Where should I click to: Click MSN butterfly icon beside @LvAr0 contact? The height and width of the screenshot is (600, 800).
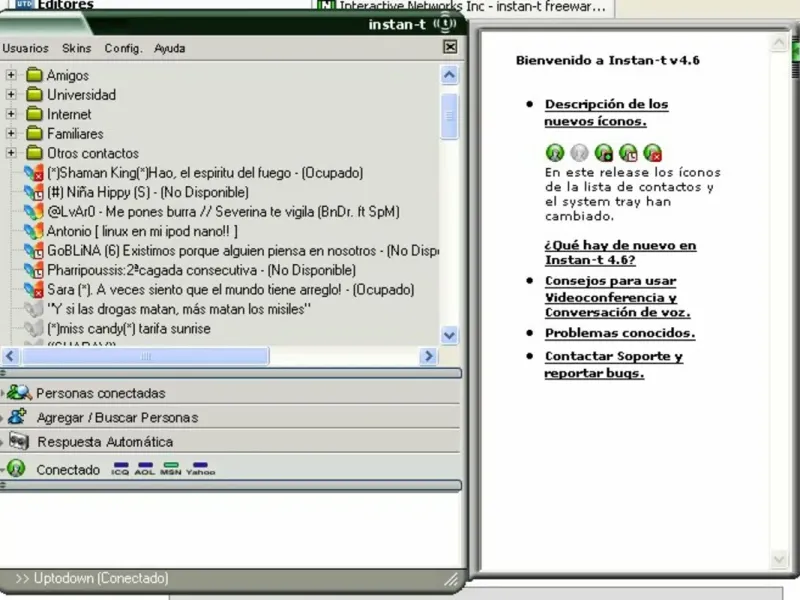coord(34,211)
